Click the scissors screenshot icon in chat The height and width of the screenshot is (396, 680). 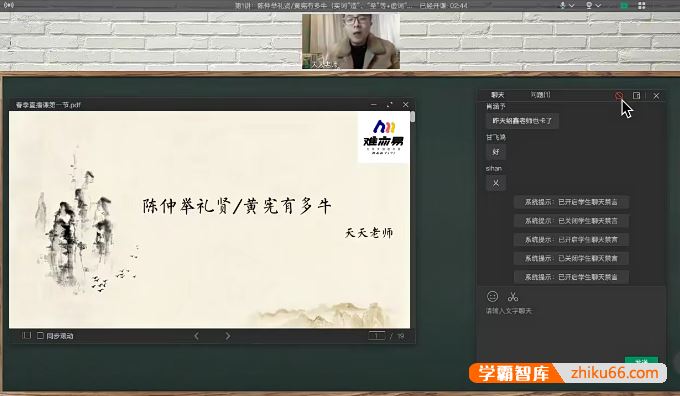coord(513,297)
